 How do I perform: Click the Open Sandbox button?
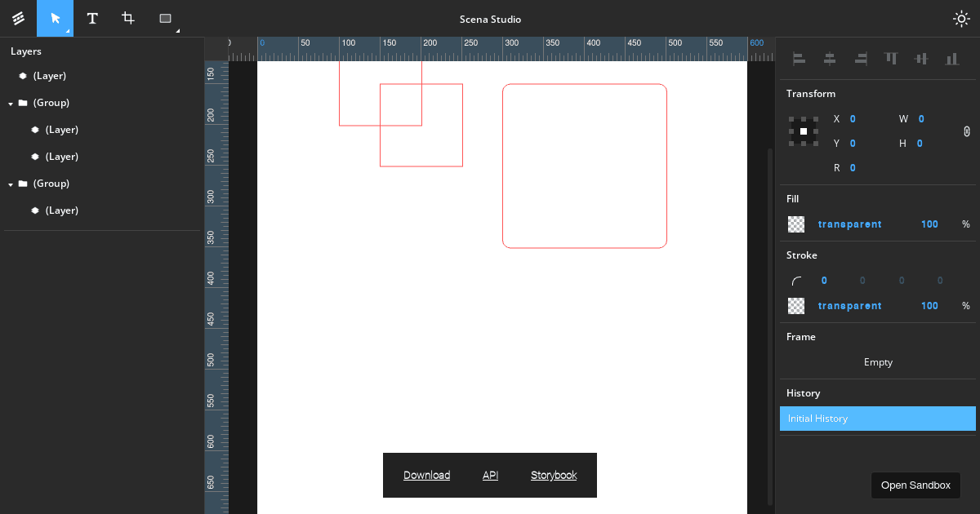point(915,485)
